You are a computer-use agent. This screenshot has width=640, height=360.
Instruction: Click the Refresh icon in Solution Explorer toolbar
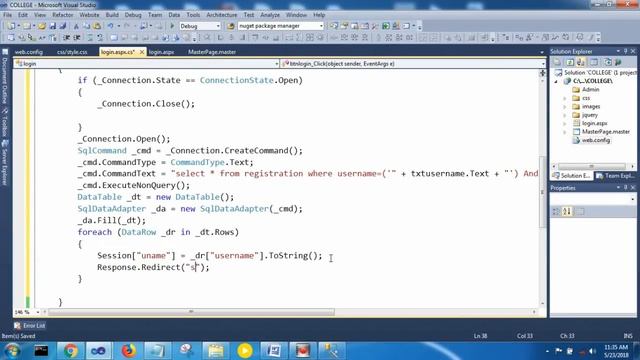point(570,62)
